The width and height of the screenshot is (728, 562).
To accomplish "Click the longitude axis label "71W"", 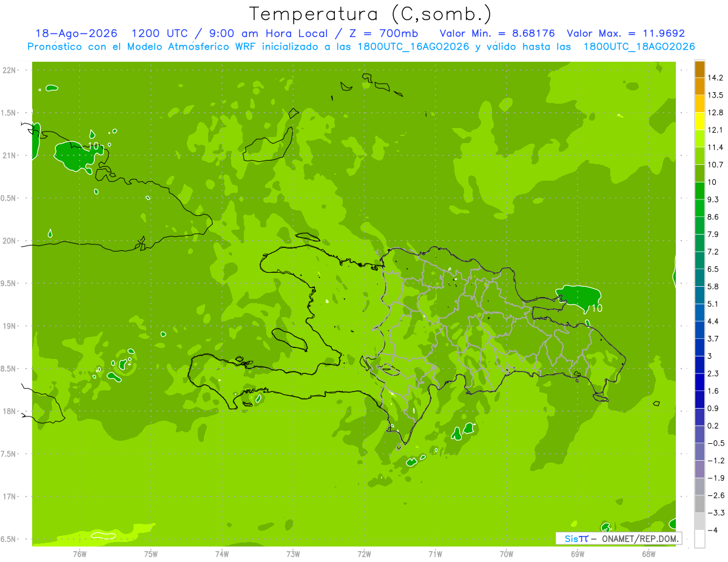I will point(435,554).
